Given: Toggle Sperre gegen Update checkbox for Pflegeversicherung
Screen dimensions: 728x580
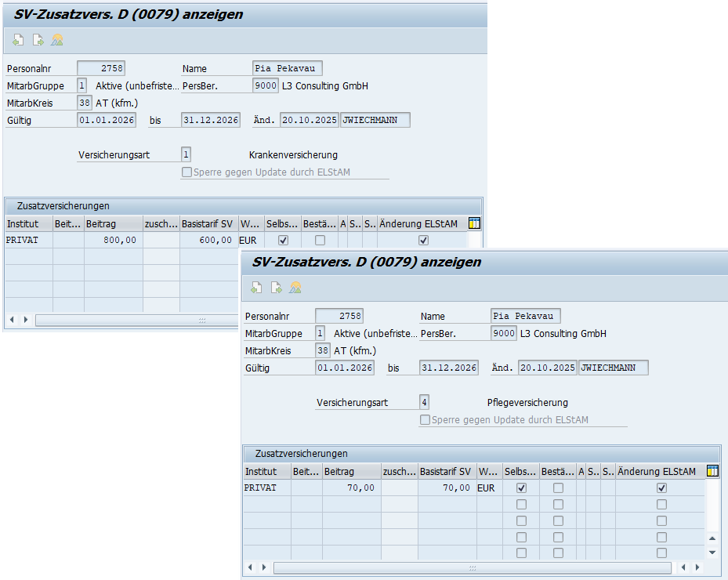Looking at the screenshot, I should 425,420.
